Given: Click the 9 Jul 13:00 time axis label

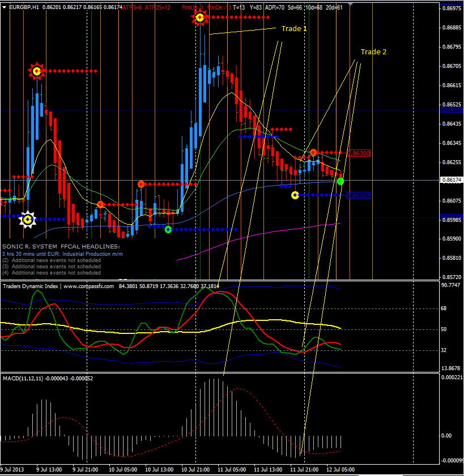Looking at the screenshot, I should point(49,470).
